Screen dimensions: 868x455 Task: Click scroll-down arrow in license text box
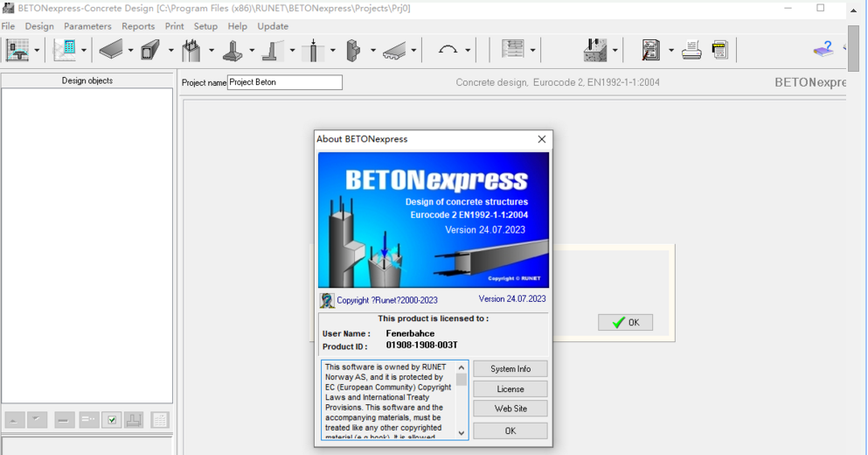pyautogui.click(x=462, y=433)
